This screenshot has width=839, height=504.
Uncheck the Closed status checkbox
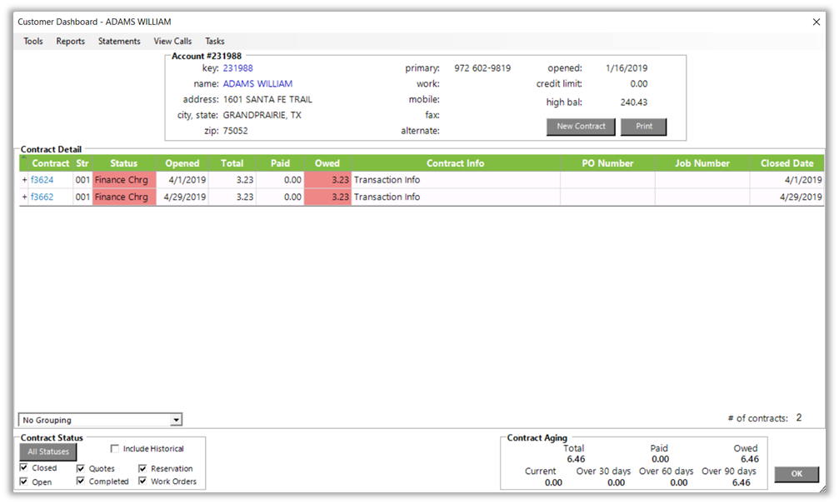tap(24, 468)
